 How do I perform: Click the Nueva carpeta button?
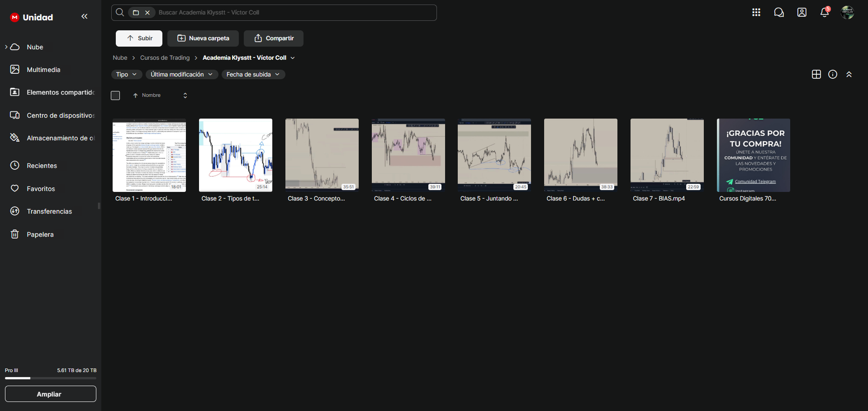(x=203, y=38)
